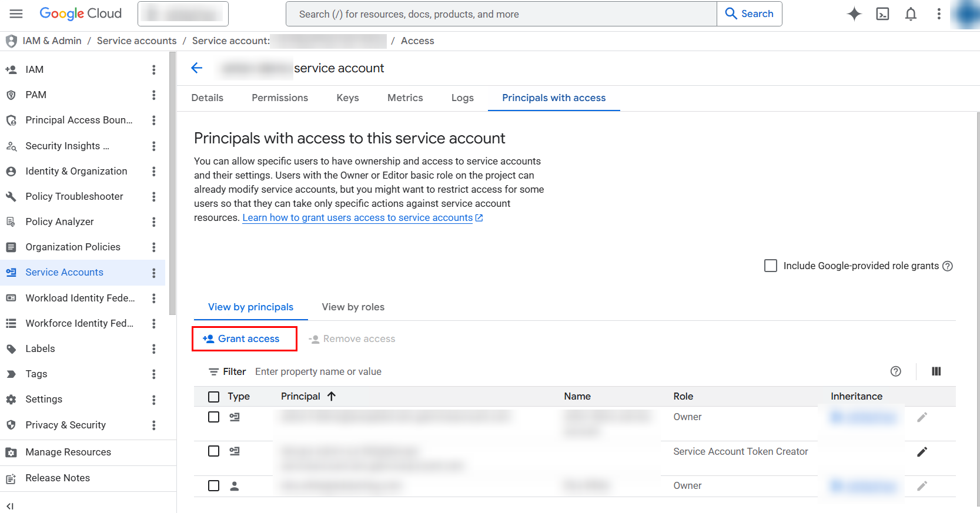This screenshot has width=980, height=513.
Task: Check the last Owner row checkbox
Action: 214,485
